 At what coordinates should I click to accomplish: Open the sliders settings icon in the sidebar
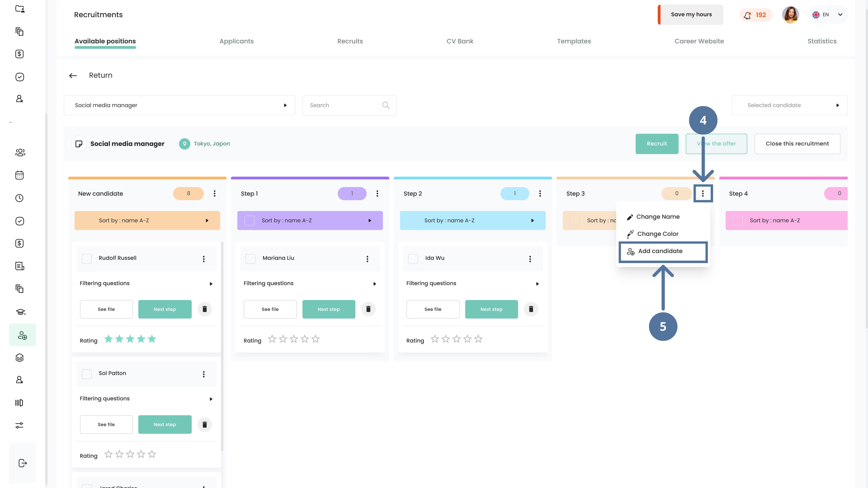20,425
